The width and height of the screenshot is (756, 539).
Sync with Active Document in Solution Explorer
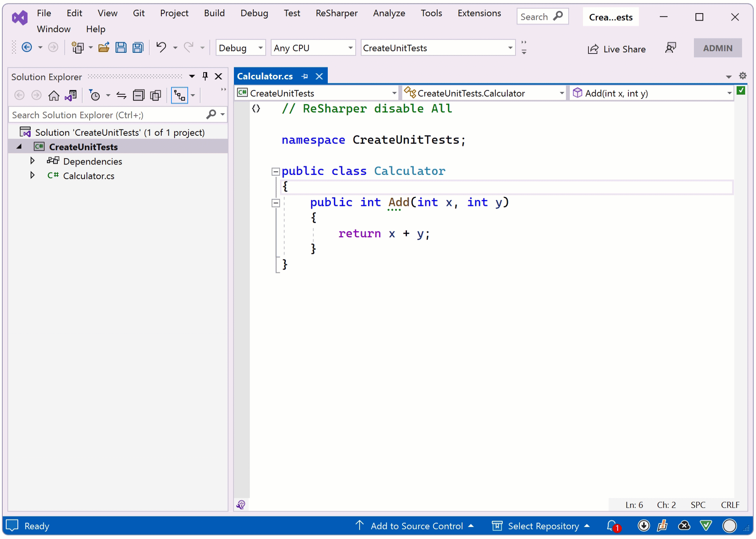click(x=121, y=95)
